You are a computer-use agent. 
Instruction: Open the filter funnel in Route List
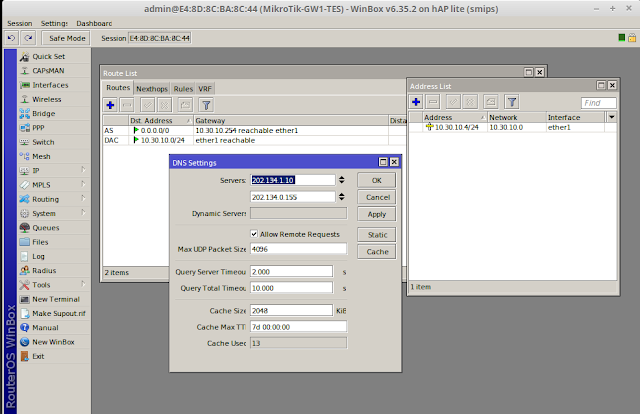(x=207, y=105)
